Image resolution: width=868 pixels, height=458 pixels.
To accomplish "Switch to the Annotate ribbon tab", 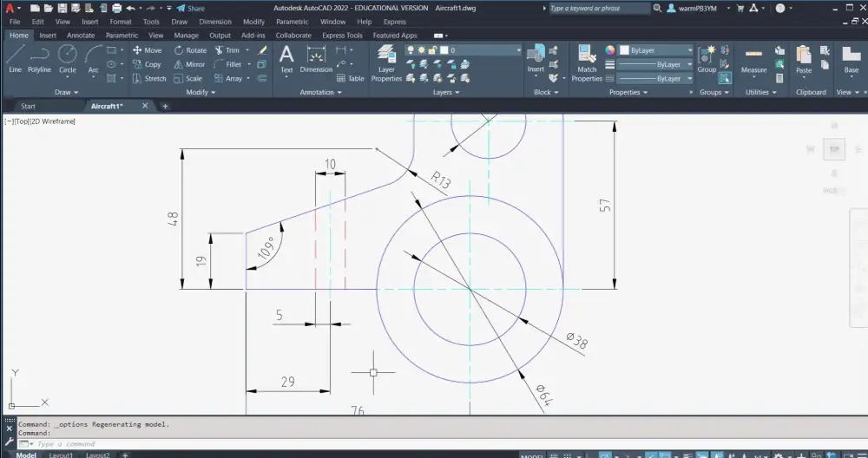I will click(81, 36).
